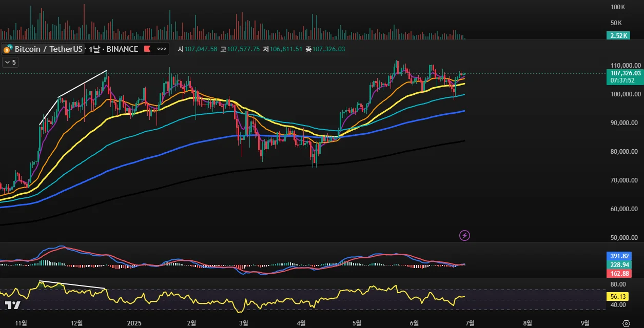Click the 4월 label on time axis
The image size is (644, 328).
coord(301,323)
